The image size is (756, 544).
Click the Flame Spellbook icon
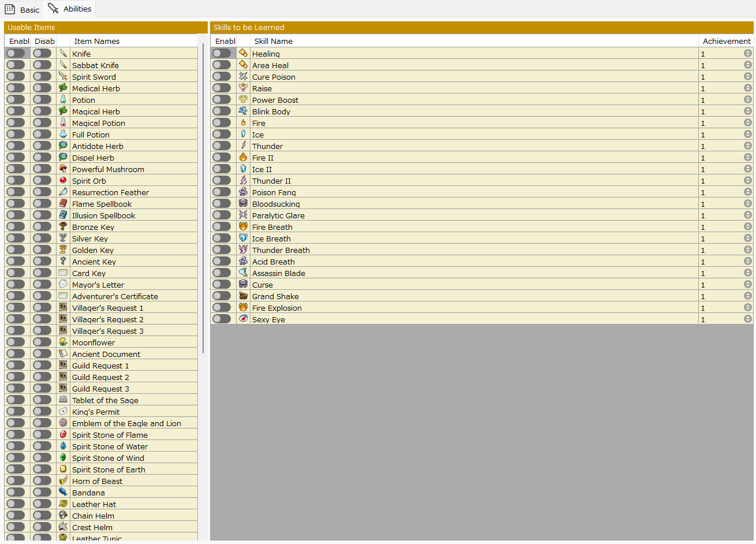tap(63, 204)
